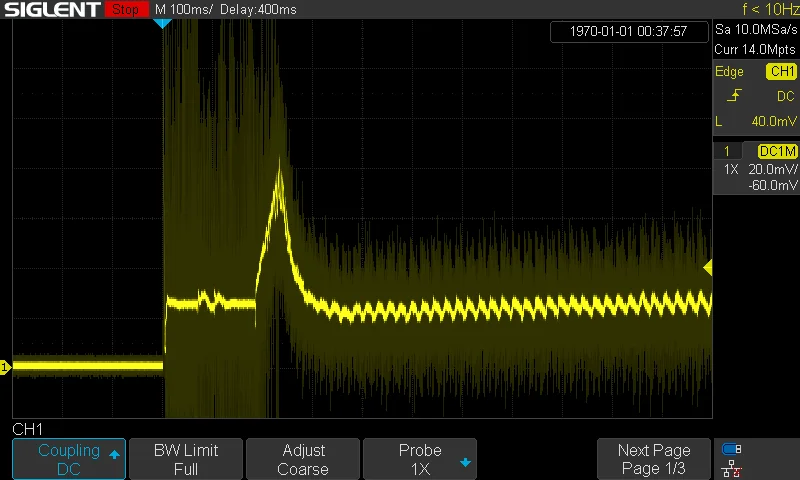Open the Coupling DC selector
Screen dimensions: 800x480
pyautogui.click(x=68, y=459)
